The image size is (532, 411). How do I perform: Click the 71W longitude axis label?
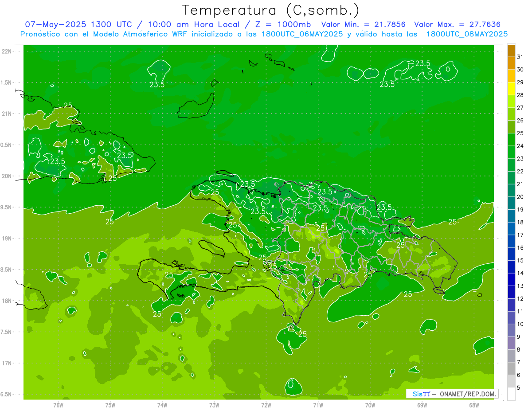(x=318, y=405)
